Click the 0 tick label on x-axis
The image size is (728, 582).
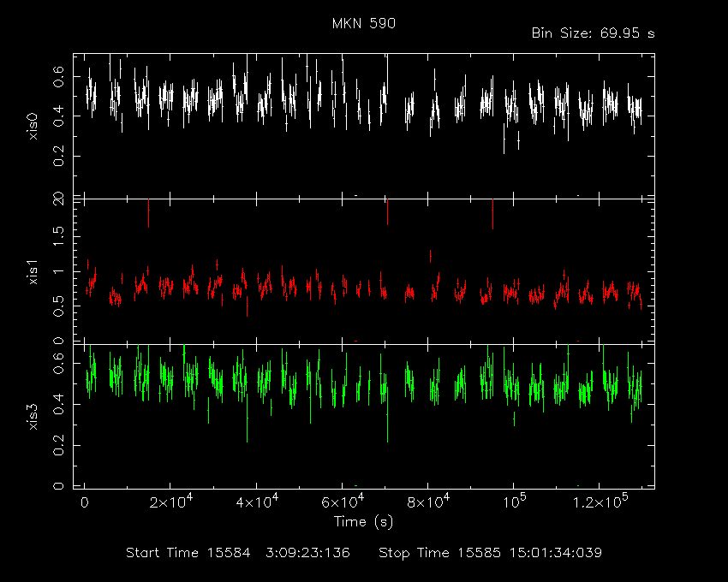pyautogui.click(x=85, y=502)
